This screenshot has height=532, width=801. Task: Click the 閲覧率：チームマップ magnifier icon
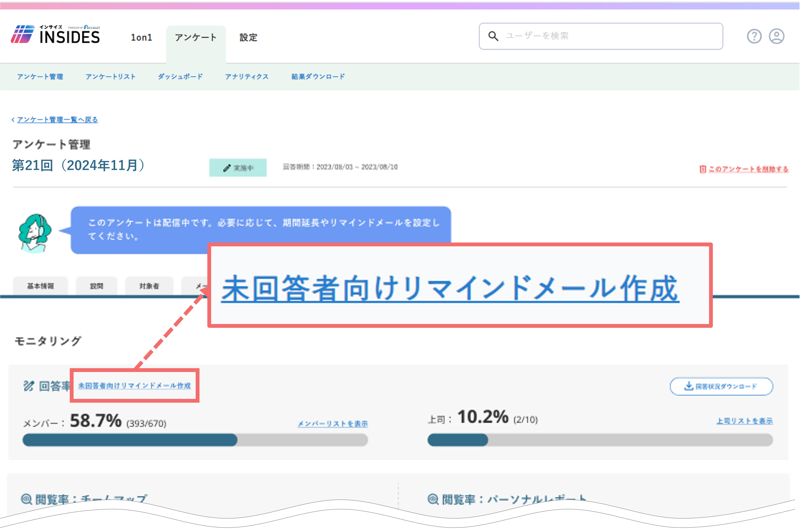click(27, 499)
